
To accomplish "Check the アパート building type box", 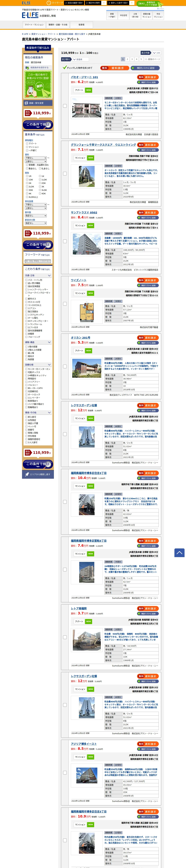I will point(27,144).
